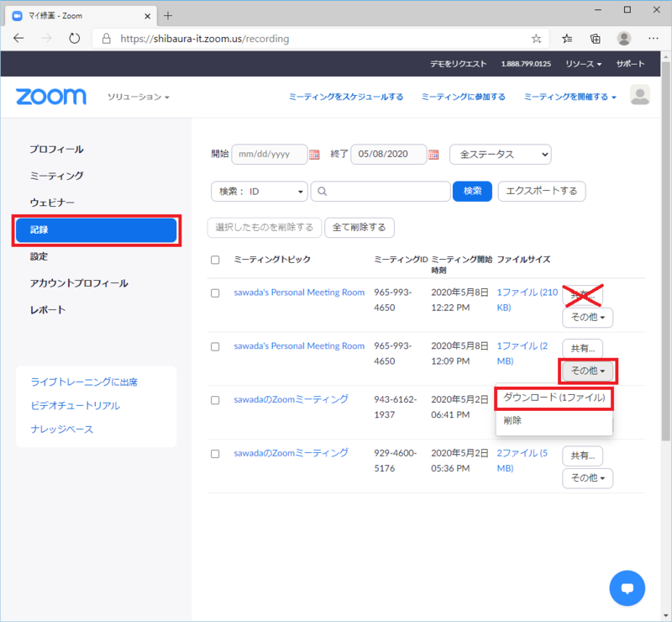Click 共有... button for the 12:09 PM recording
The image size is (672, 622).
point(582,349)
